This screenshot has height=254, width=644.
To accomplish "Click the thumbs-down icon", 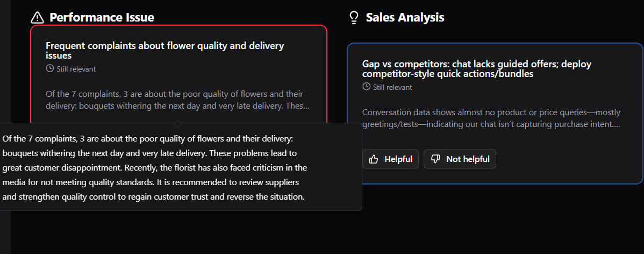I will click(436, 159).
